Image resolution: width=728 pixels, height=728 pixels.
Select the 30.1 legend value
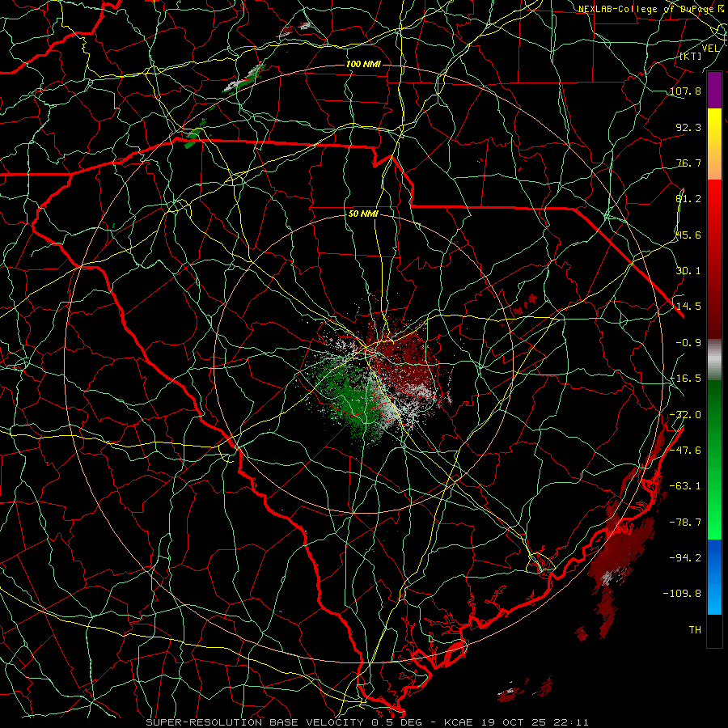[x=688, y=271]
